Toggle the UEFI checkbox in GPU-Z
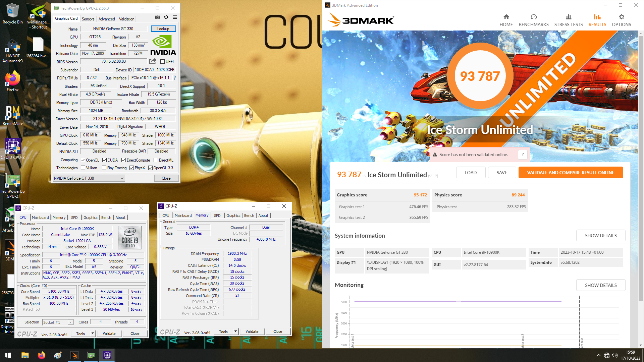 [x=162, y=62]
